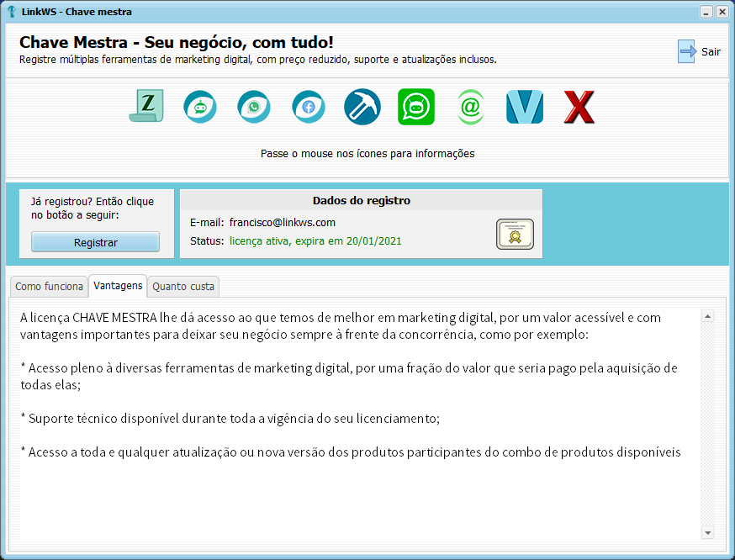The width and height of the screenshot is (735, 560).
Task: Click the Sair exit arrow icon
Action: click(687, 51)
